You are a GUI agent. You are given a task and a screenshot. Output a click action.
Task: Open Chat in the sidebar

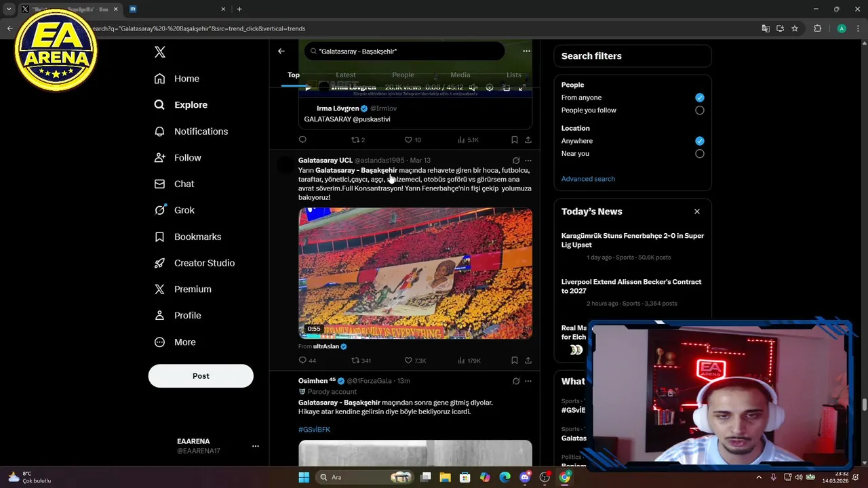(x=174, y=184)
